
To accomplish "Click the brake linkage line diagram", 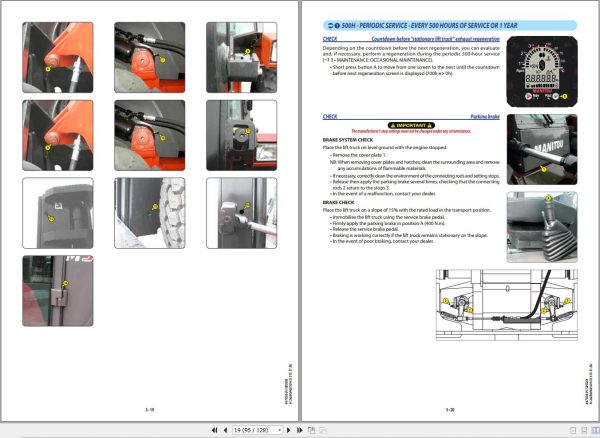I will (507, 305).
